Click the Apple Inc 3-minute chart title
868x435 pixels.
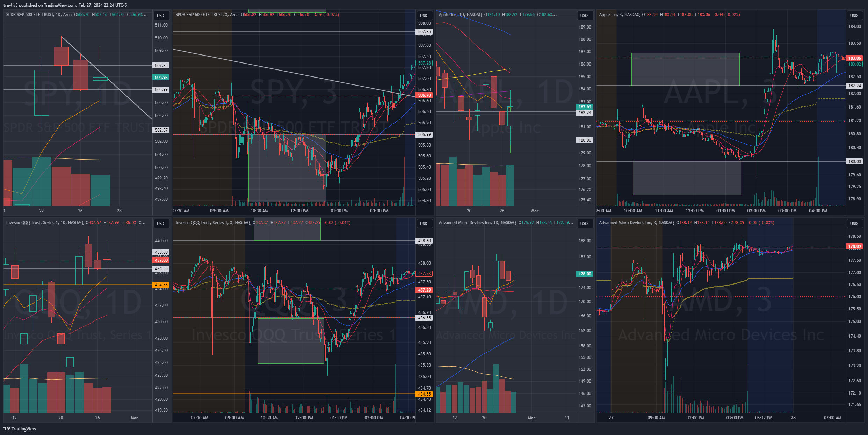pyautogui.click(x=619, y=15)
